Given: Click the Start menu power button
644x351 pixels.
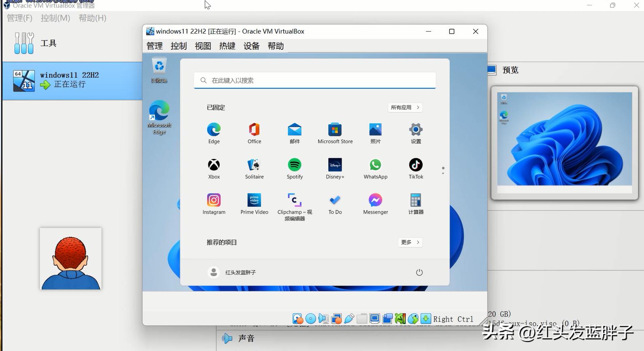Looking at the screenshot, I should [x=419, y=272].
